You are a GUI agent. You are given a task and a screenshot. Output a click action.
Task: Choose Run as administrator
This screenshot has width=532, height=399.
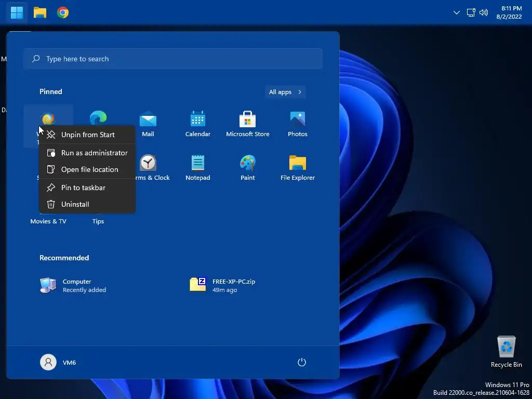coord(87,153)
